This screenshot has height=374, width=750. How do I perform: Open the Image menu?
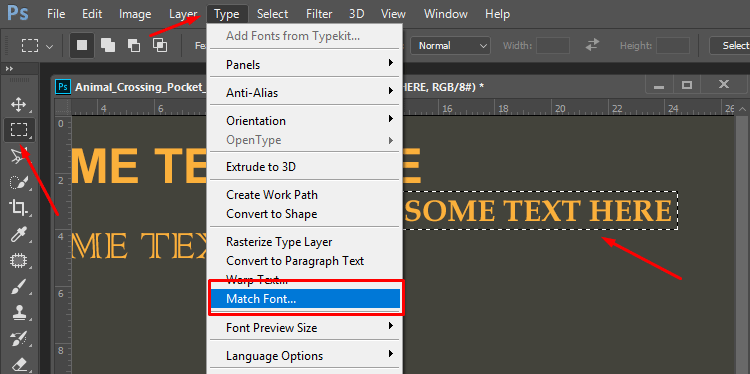coord(135,14)
